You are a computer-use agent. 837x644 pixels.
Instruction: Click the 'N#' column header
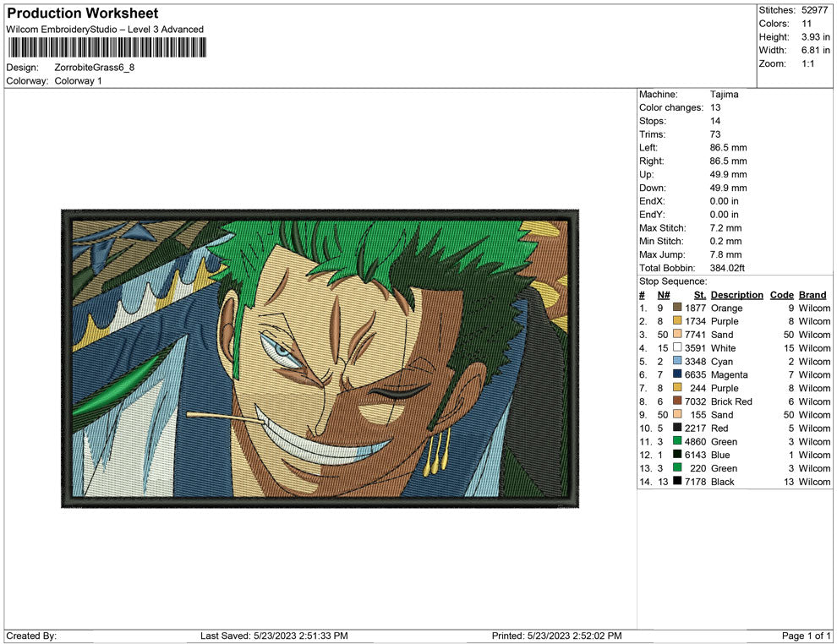click(x=664, y=294)
